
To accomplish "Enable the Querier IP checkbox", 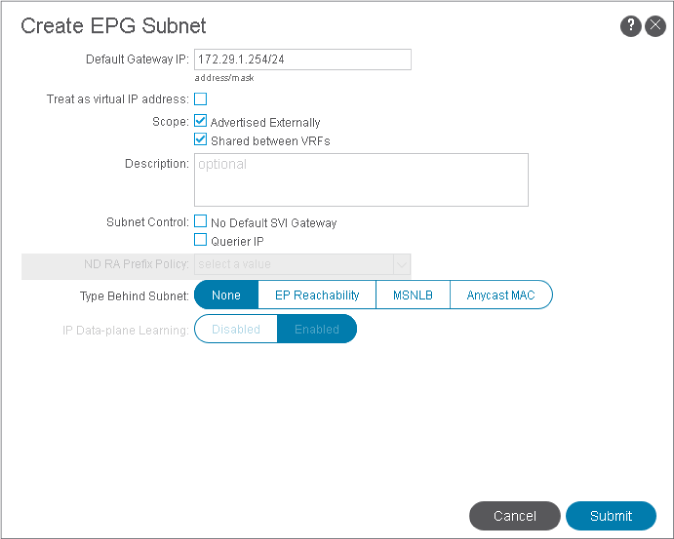I will [200, 240].
